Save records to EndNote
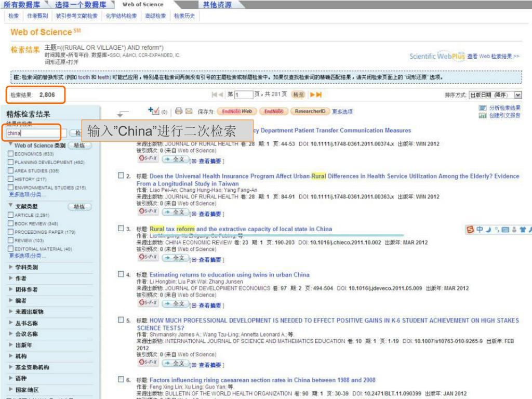This screenshot has width=532, height=399. pos(273,111)
